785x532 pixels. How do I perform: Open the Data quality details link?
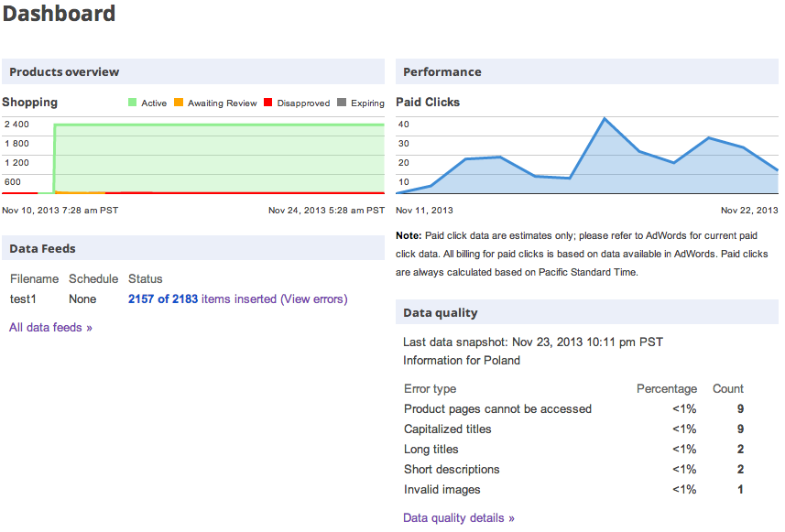(x=459, y=517)
